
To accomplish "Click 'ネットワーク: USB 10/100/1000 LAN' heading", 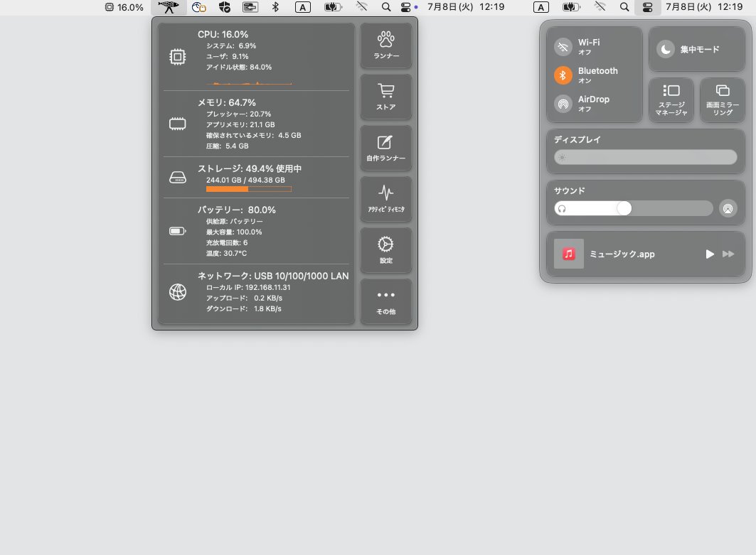I will (273, 276).
